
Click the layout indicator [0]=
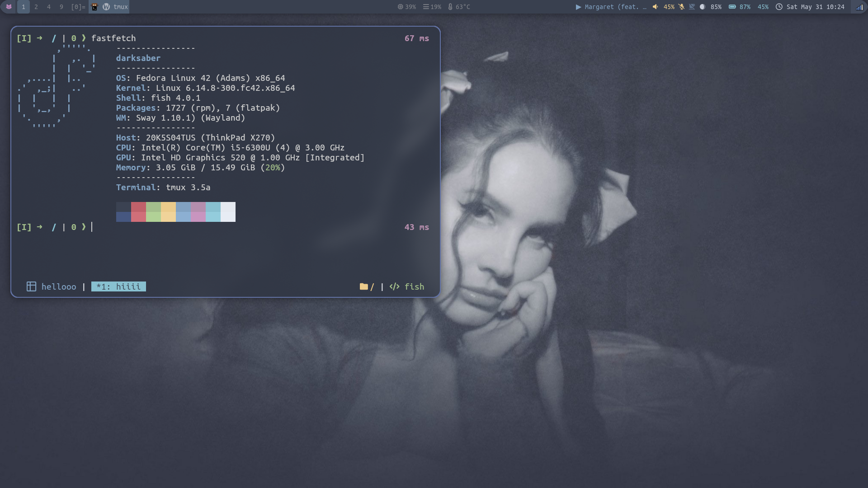(78, 7)
